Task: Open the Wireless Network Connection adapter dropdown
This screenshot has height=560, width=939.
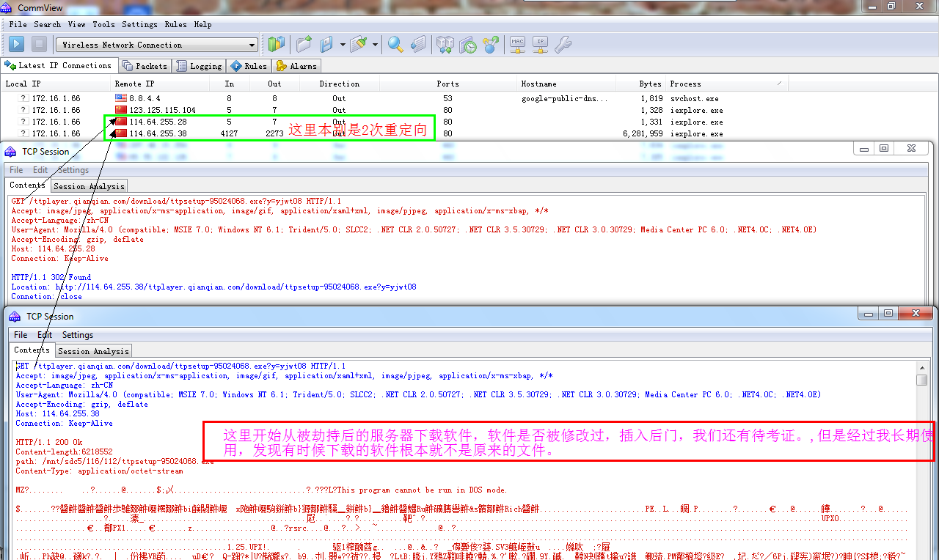Action: (x=157, y=45)
